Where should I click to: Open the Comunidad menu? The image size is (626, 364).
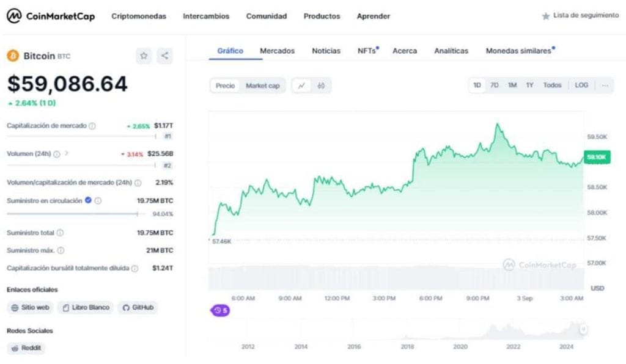[267, 16]
